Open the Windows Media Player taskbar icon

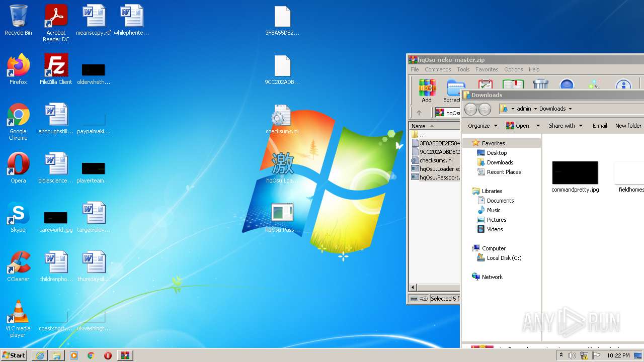74,355
